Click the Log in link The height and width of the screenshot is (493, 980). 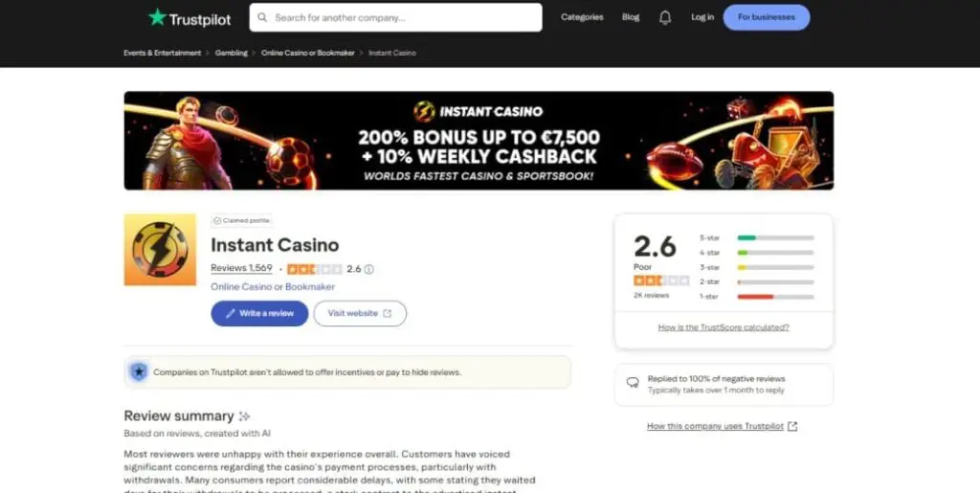point(702,17)
